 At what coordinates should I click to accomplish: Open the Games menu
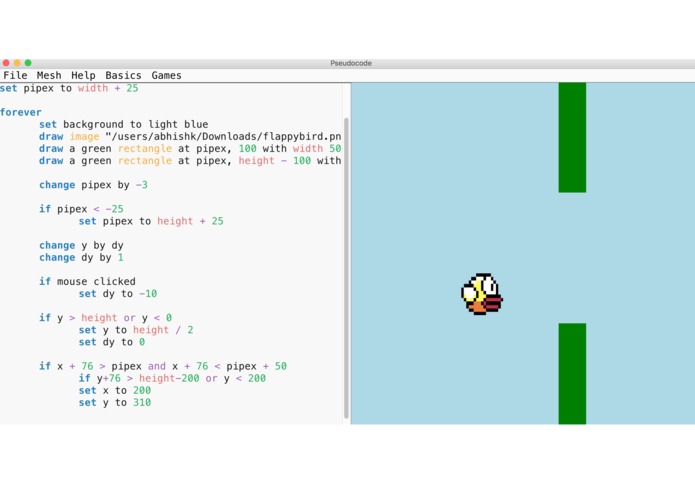click(x=166, y=75)
